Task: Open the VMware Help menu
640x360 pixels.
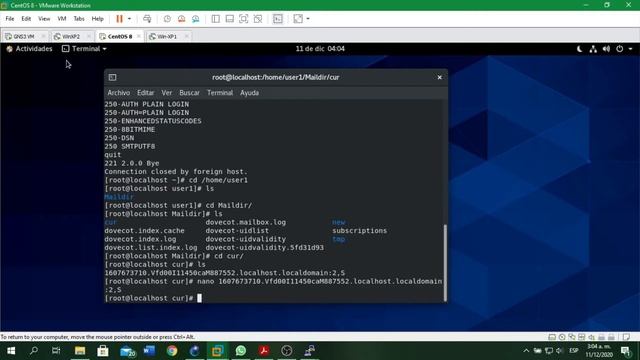Action: click(97, 19)
